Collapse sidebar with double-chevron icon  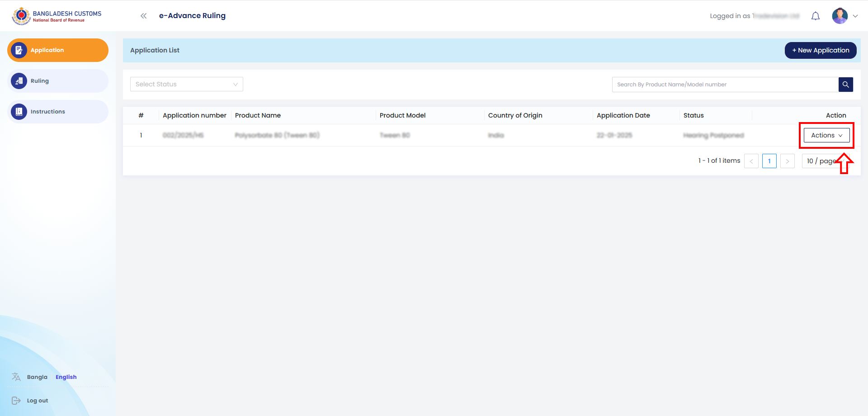point(144,16)
